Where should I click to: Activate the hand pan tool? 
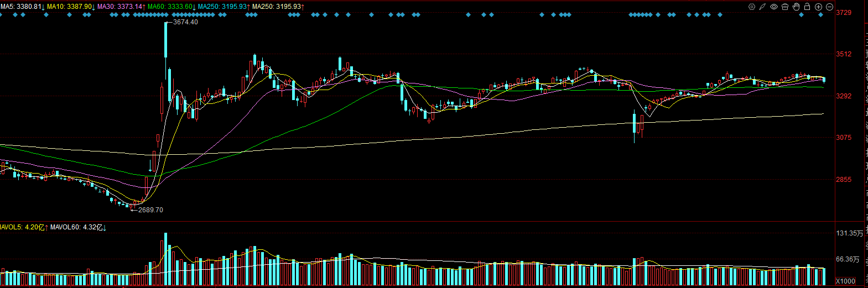pyautogui.click(x=796, y=7)
